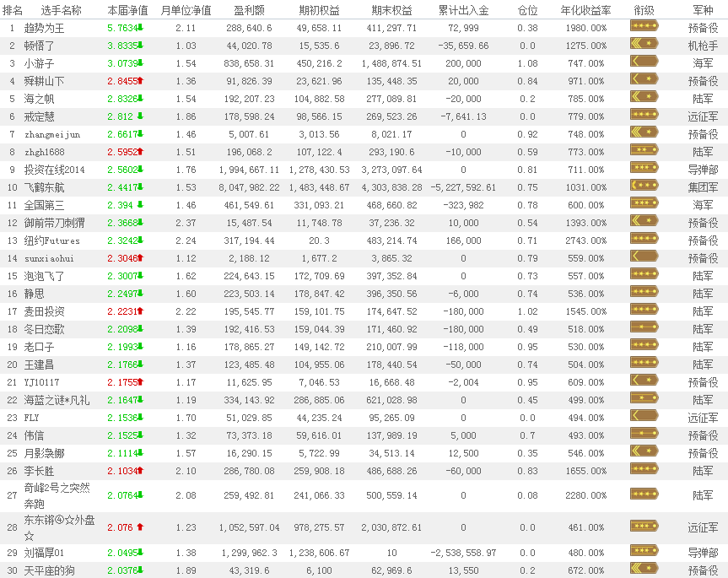Select profit amount 8,047,982.22
This screenshot has height=578, width=728.
(250, 187)
